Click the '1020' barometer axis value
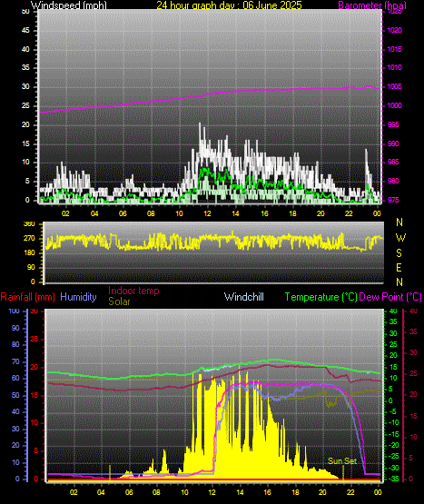This screenshot has height=504, width=424. pos(394,30)
